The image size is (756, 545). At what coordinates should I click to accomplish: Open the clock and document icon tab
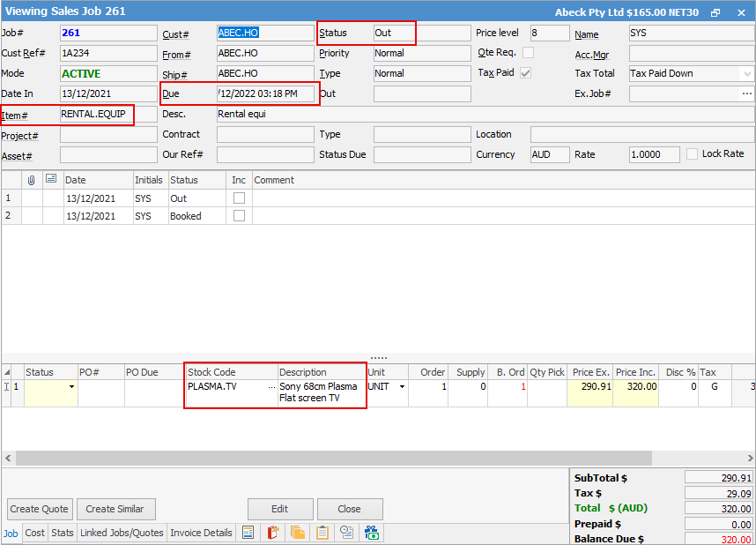click(346, 533)
